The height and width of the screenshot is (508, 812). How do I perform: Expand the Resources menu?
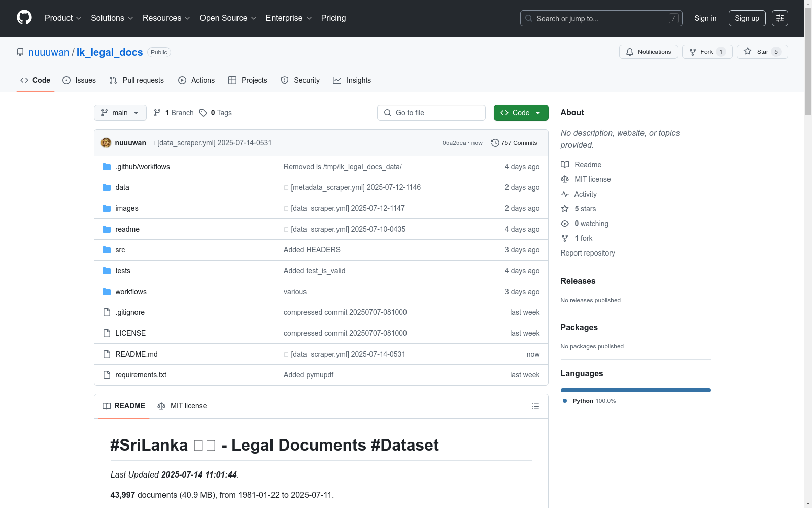point(166,18)
